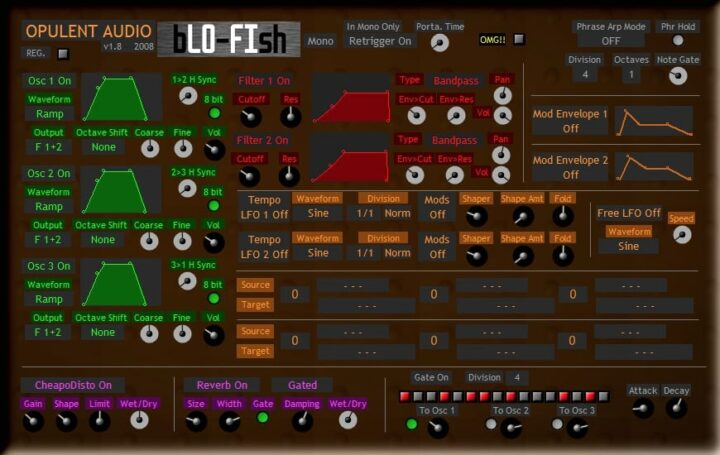Click the Free LFO Speed knob
Screen dimensions: 720x455
coord(681,235)
